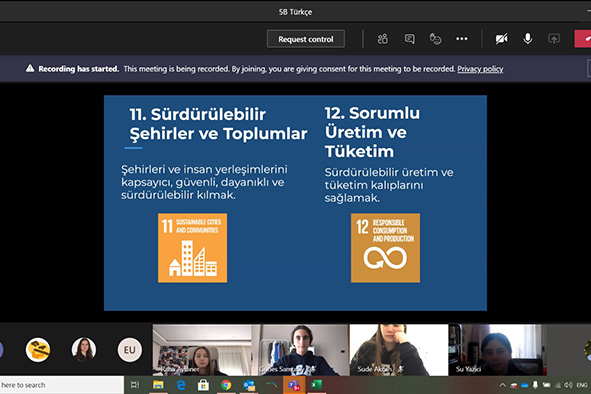Launch Microsoft Edge from the taskbar
The width and height of the screenshot is (591, 394).
(x=181, y=385)
